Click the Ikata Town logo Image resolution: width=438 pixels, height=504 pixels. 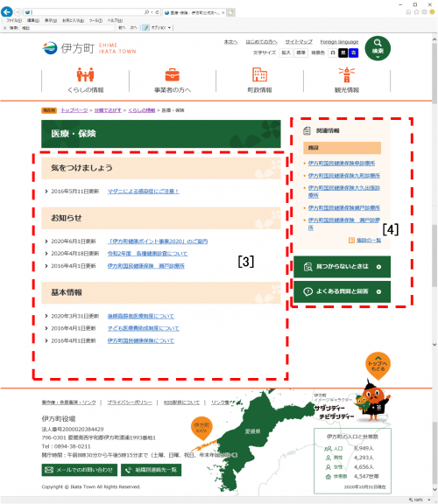tap(89, 48)
